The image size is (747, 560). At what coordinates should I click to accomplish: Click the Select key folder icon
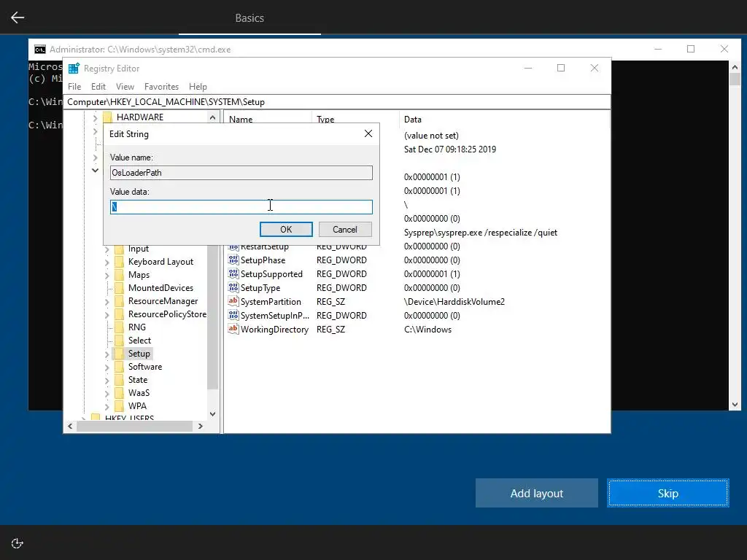pyautogui.click(x=119, y=341)
